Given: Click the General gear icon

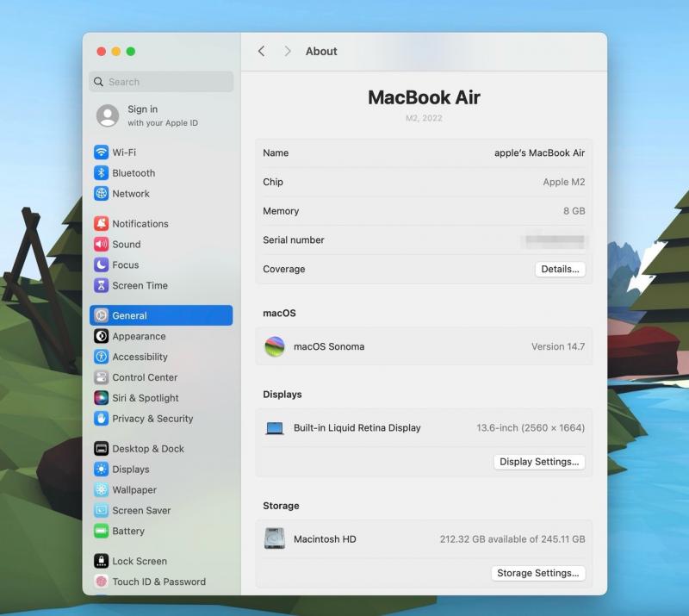Looking at the screenshot, I should coord(101,315).
